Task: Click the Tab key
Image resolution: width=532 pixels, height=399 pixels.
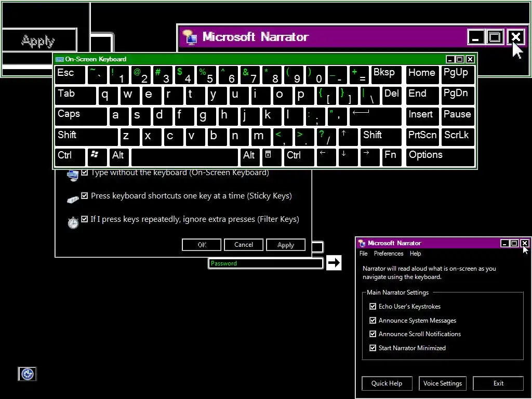Action: pyautogui.click(x=75, y=96)
